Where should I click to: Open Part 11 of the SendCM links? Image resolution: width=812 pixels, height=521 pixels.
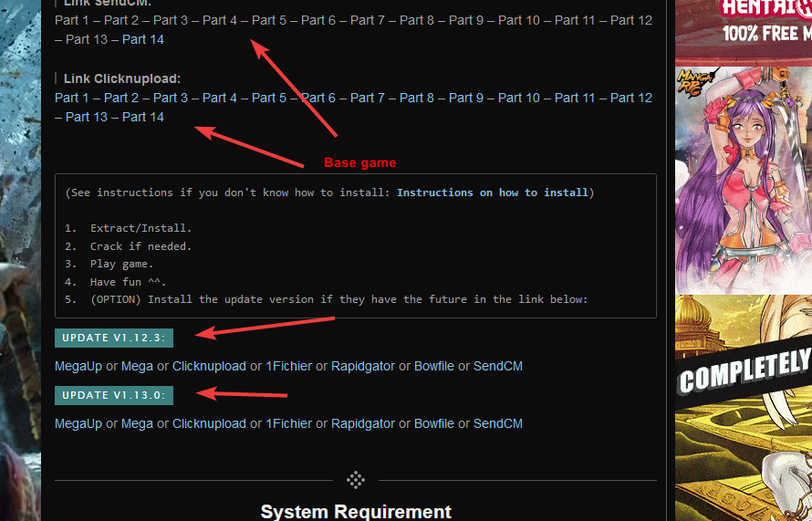click(x=576, y=20)
